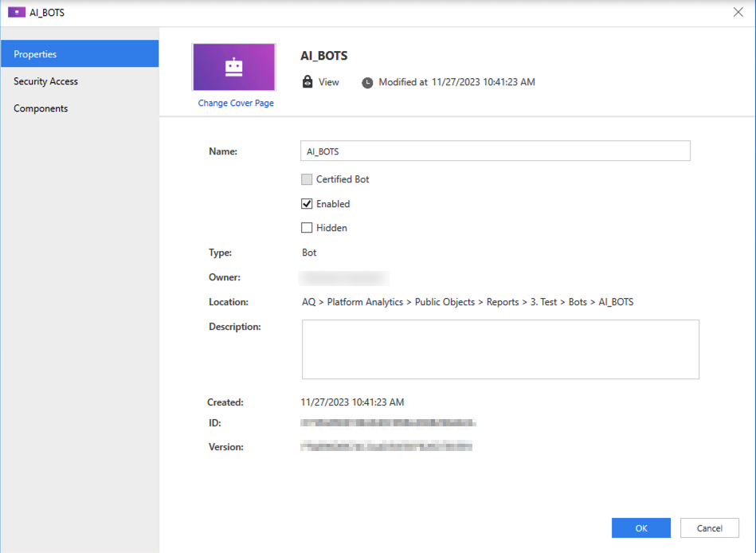
Task: Click the purple bot icon in title bar
Action: click(x=17, y=12)
